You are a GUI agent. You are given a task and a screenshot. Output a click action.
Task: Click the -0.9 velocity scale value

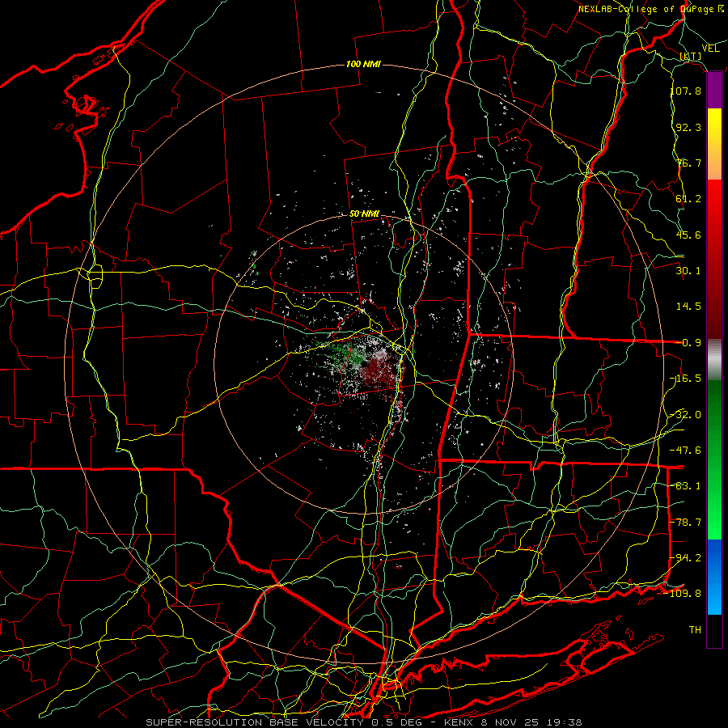click(x=688, y=343)
